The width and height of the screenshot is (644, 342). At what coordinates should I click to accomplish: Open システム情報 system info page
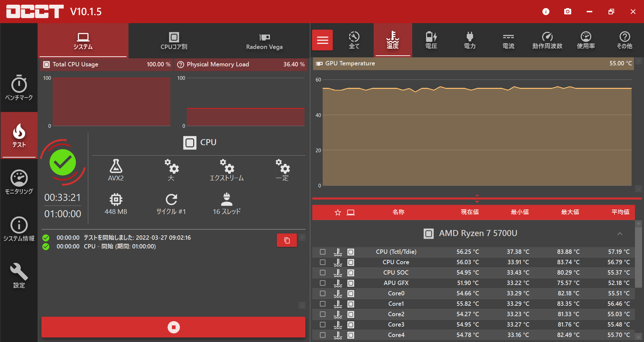19,229
